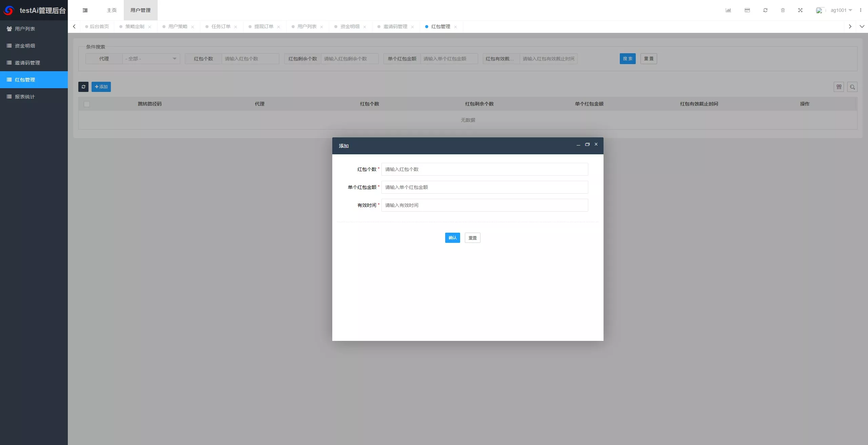Expand the ag1001 user dropdown

(x=841, y=10)
